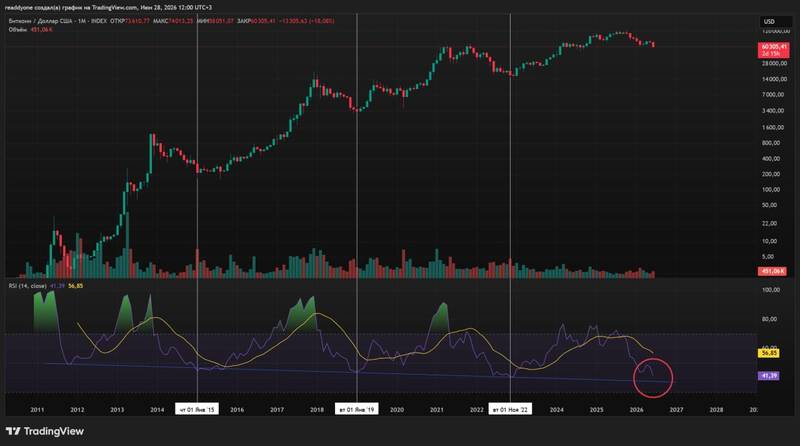The width and height of the screenshot is (800, 446).
Task: Click the TradingView logo at the bottom
Action: 45,431
